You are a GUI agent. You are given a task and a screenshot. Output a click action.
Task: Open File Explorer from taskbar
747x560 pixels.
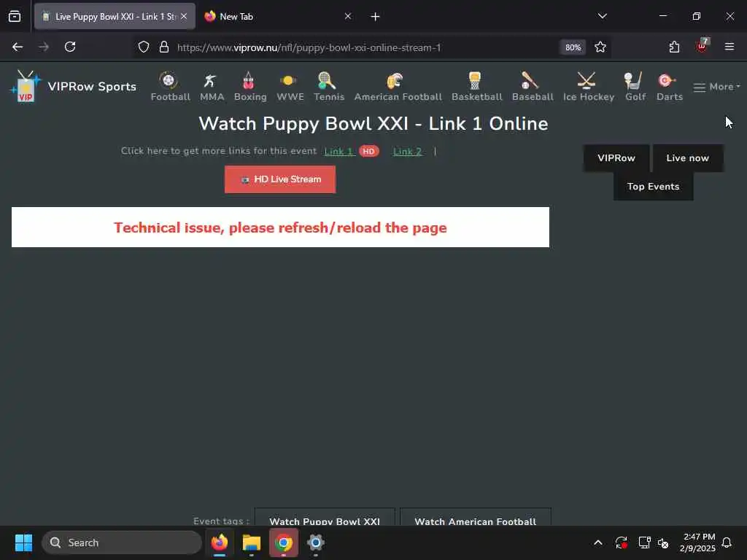click(251, 542)
